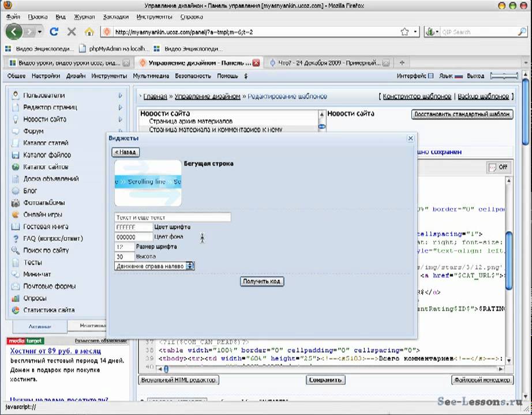Click Выход logout link

pos(475,76)
